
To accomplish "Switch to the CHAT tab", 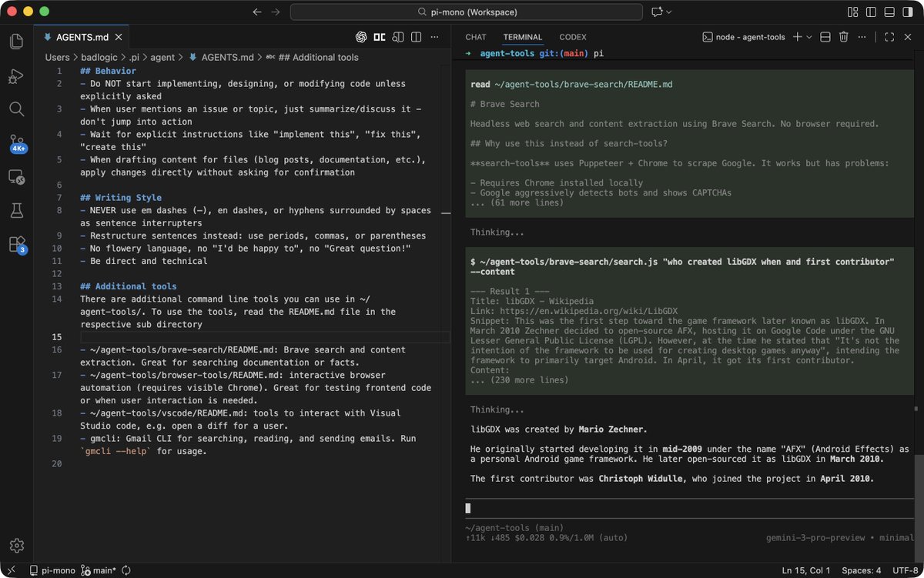I will 475,37.
